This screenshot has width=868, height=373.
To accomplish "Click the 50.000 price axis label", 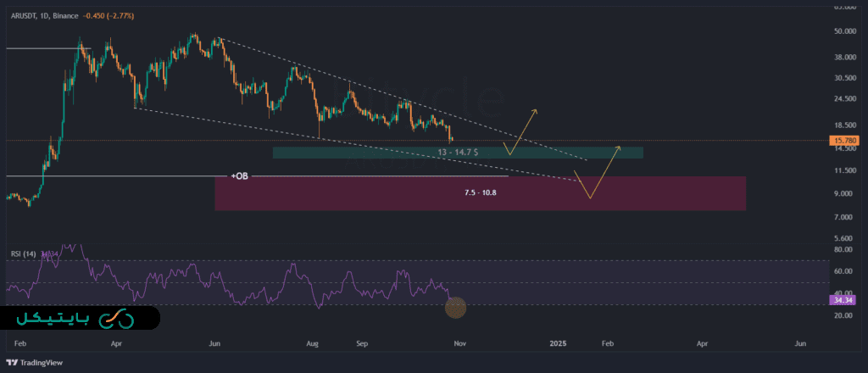I will click(x=843, y=31).
